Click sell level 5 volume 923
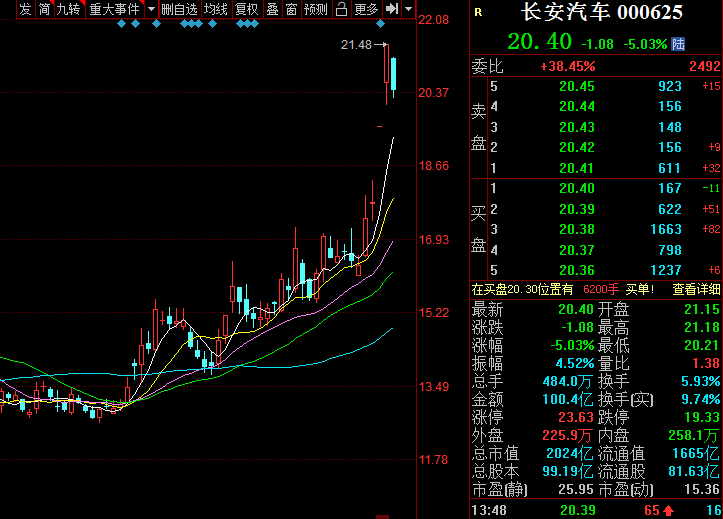This screenshot has height=519, width=723. click(x=670, y=86)
